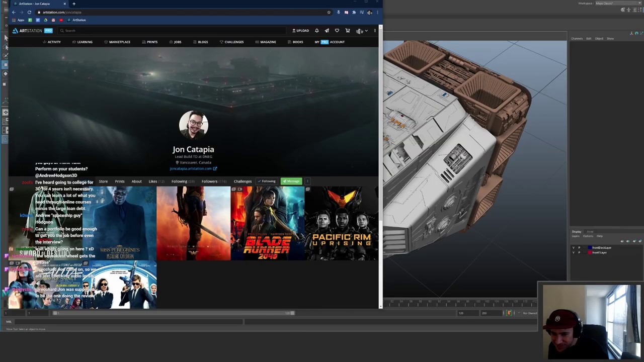Bookmark this page with the star icon

[329, 12]
